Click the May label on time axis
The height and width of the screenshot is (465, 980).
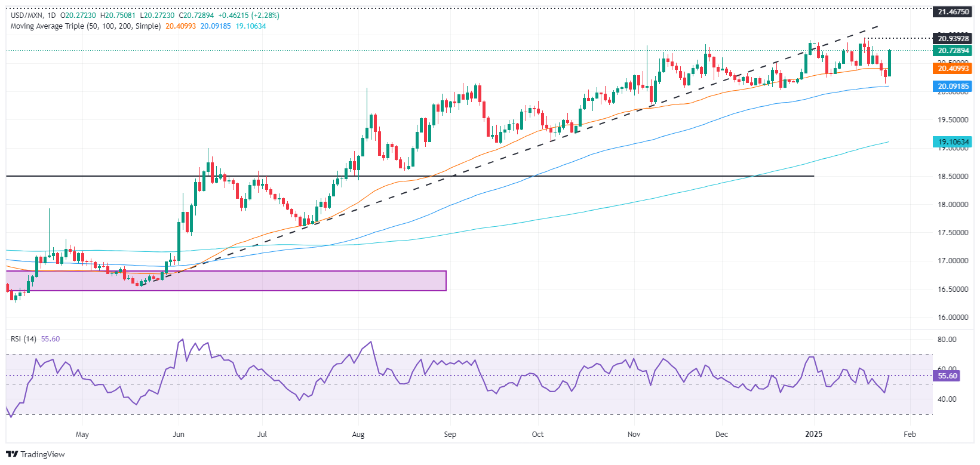(82, 435)
